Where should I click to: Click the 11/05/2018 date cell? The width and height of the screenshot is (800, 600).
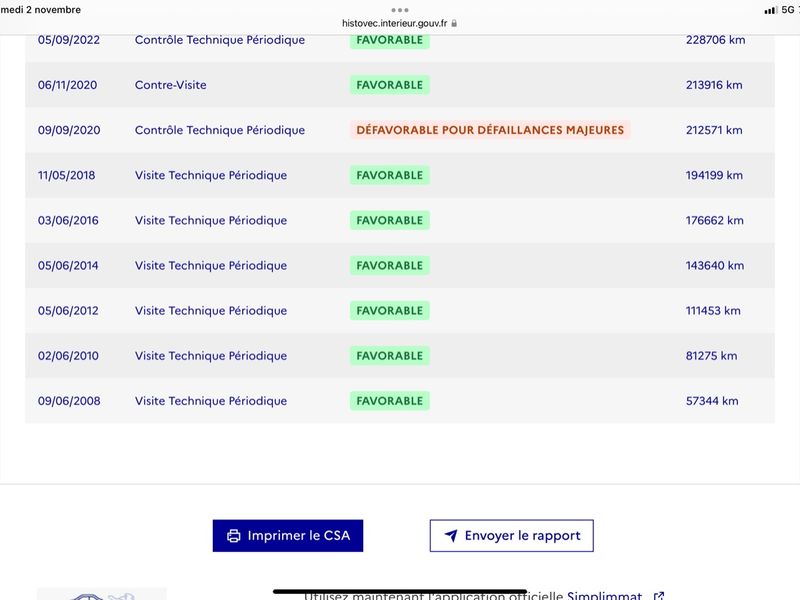[66, 176]
